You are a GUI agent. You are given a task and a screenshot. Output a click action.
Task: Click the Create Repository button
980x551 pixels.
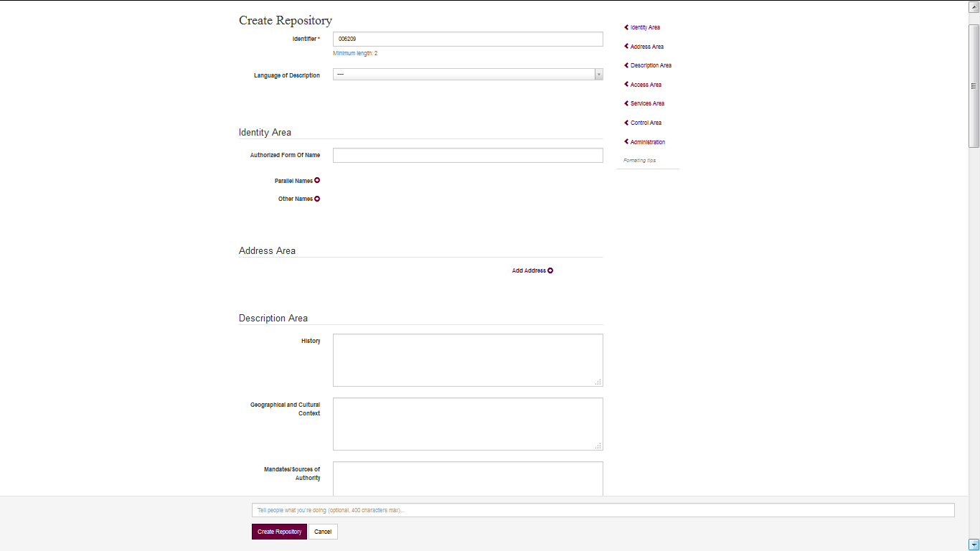pyautogui.click(x=279, y=532)
